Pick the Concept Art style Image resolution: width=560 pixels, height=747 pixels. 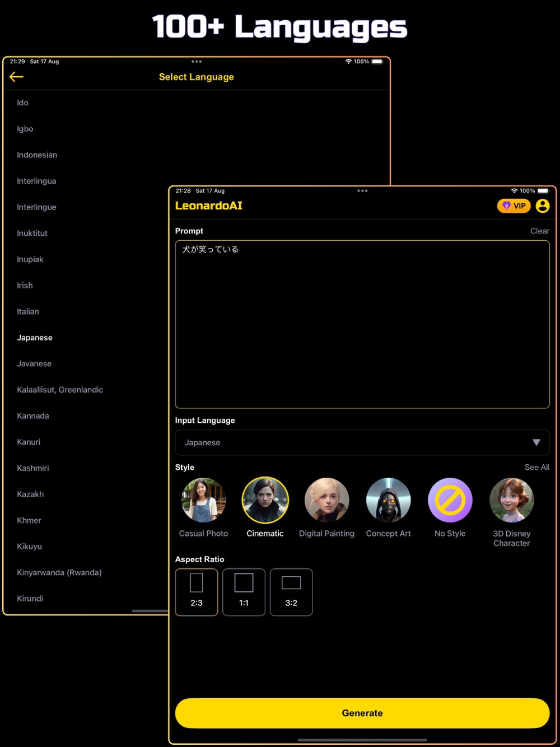(x=389, y=500)
